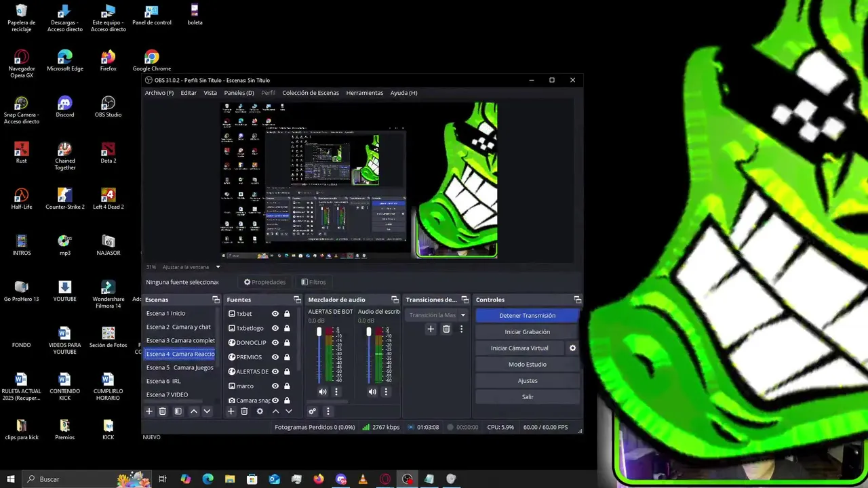Open Ayuda menu
Viewport: 868px width, 488px height.
pyautogui.click(x=403, y=93)
